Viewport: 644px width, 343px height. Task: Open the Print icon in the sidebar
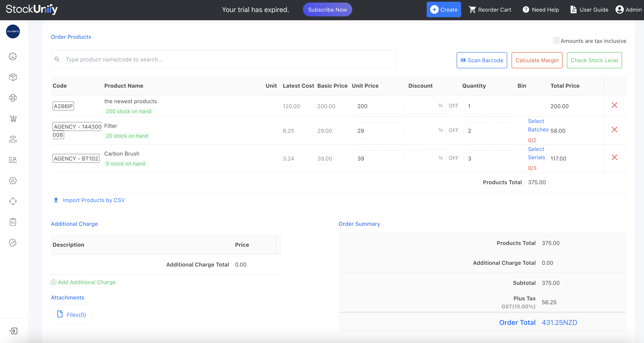12,98
